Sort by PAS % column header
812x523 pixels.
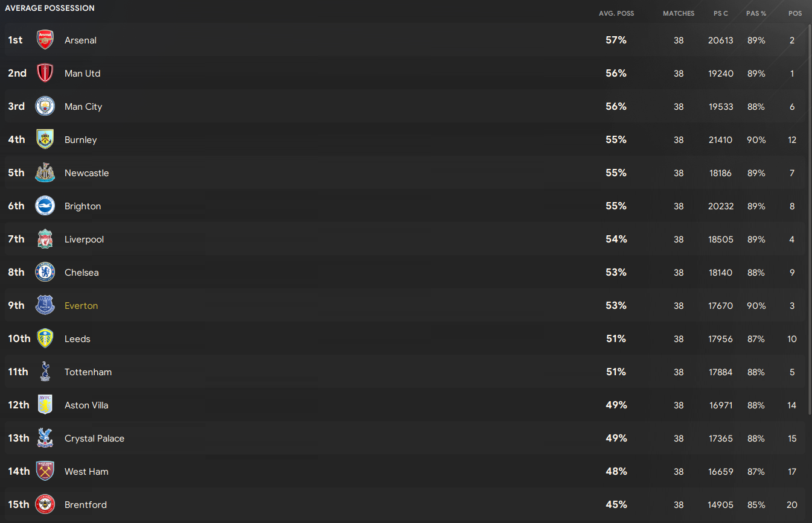pyautogui.click(x=756, y=13)
